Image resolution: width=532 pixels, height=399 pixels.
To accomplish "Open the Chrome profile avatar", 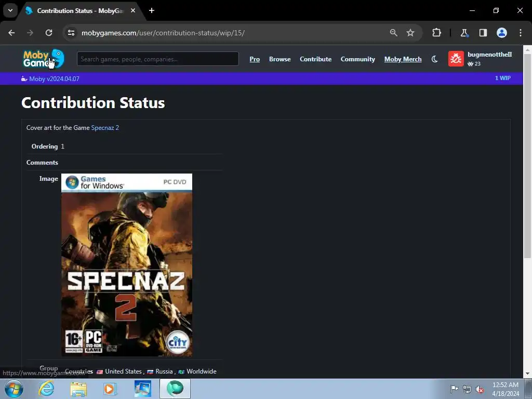I will pyautogui.click(x=502, y=33).
